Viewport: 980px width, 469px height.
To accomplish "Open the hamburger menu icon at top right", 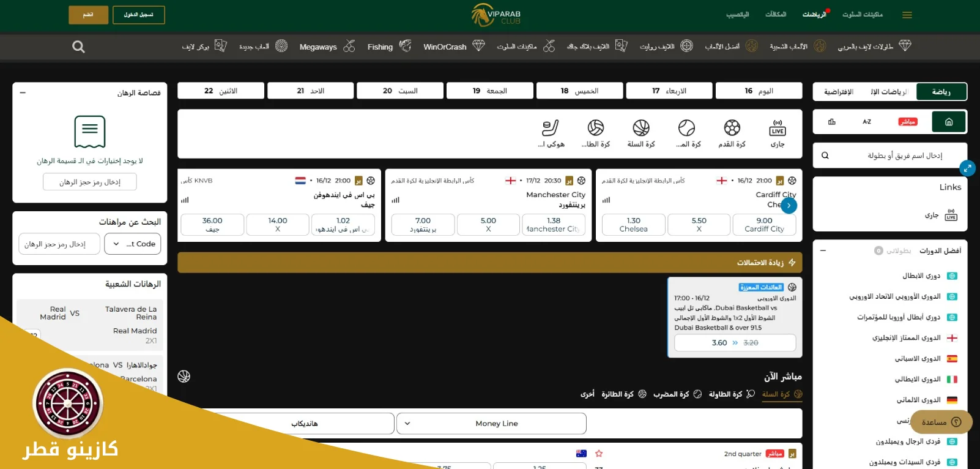I will tap(907, 15).
